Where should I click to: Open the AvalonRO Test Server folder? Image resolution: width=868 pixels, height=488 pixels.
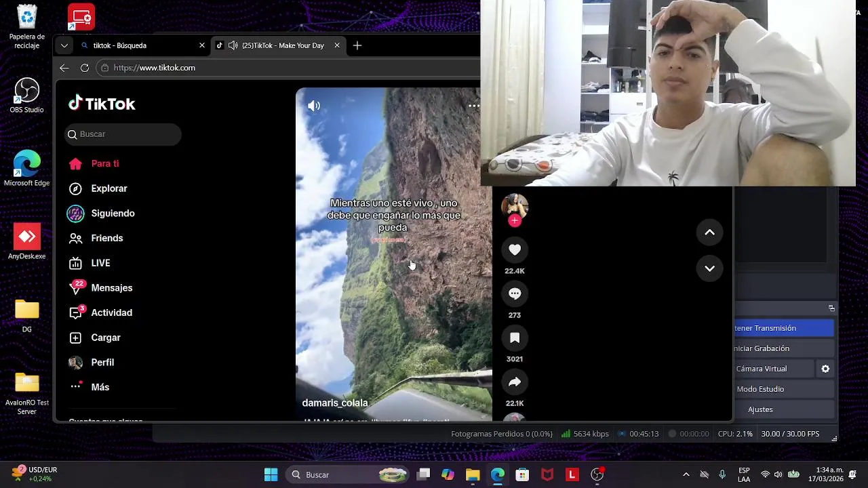point(27,393)
